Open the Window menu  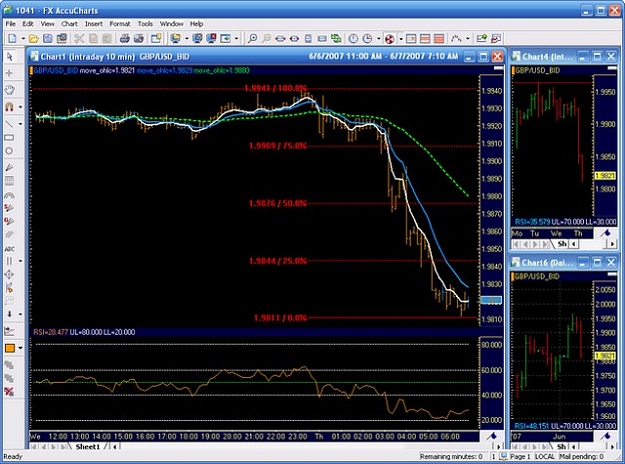point(171,24)
